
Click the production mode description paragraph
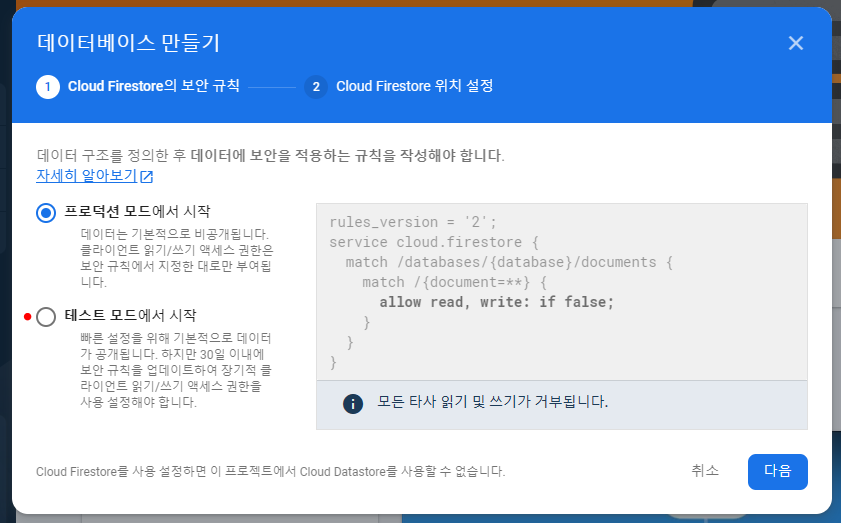(177, 258)
